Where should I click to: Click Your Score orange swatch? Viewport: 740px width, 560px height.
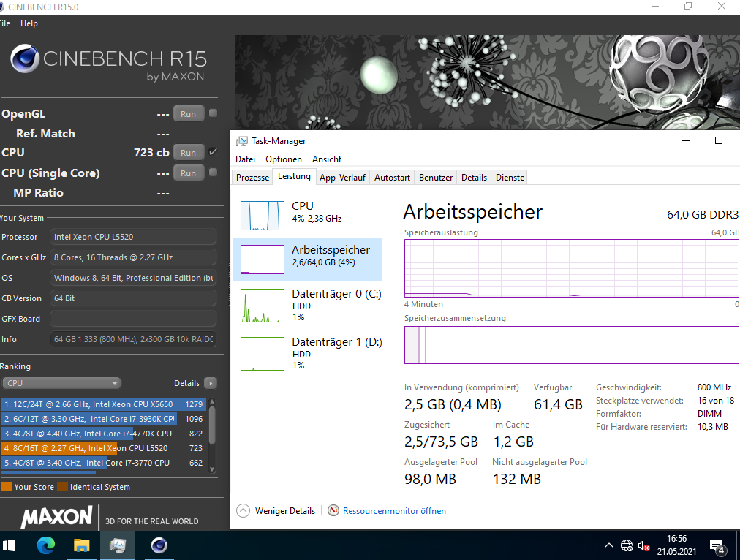coord(7,486)
